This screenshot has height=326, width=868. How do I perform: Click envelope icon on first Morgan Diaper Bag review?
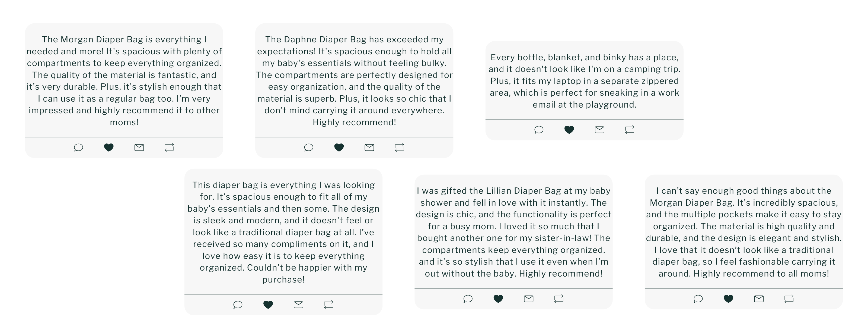click(139, 148)
